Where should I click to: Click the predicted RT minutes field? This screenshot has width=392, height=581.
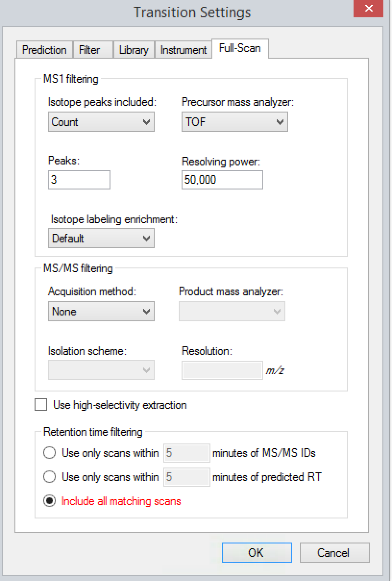[x=187, y=477]
